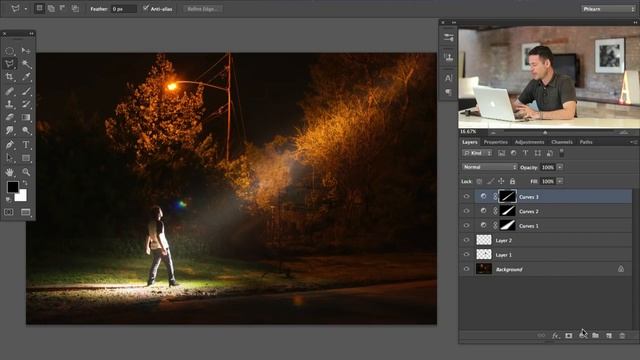Add a layer mask button
Screen dimensions: 640x360
569,336
